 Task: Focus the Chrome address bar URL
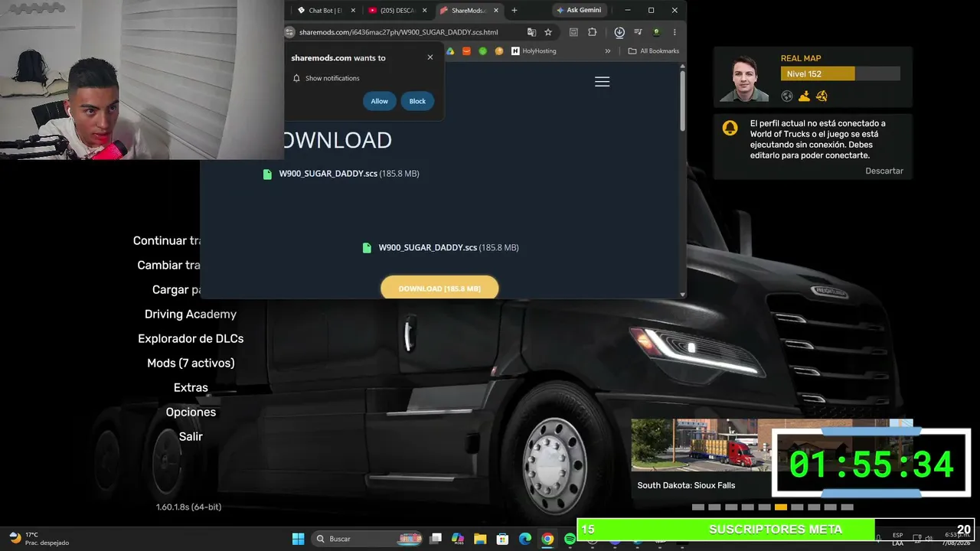tap(398, 32)
